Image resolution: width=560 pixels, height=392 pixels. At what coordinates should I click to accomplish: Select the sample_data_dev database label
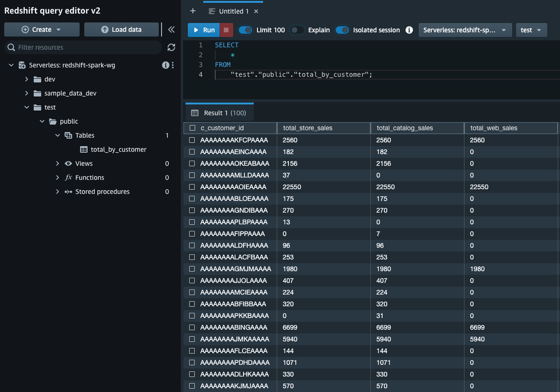[70, 93]
